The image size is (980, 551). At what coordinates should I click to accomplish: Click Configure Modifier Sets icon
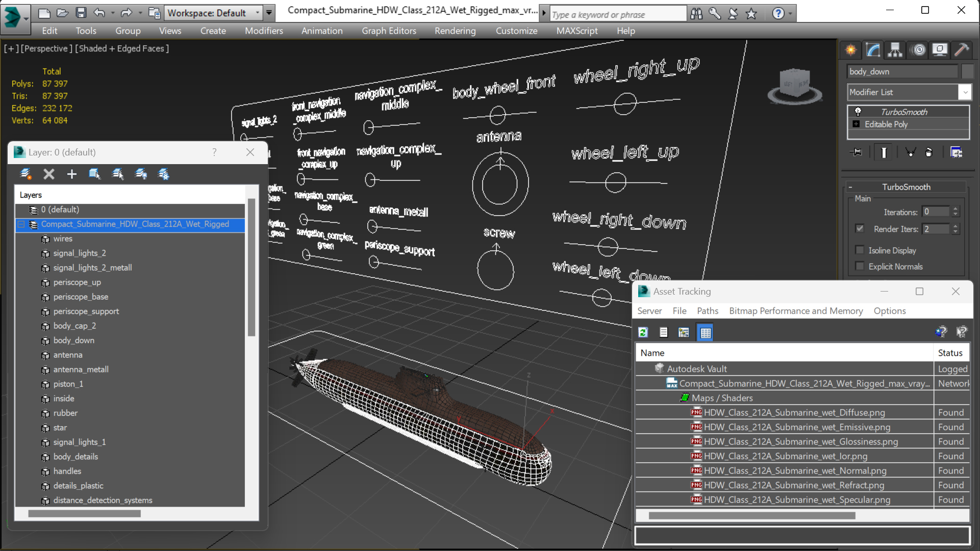click(x=956, y=152)
